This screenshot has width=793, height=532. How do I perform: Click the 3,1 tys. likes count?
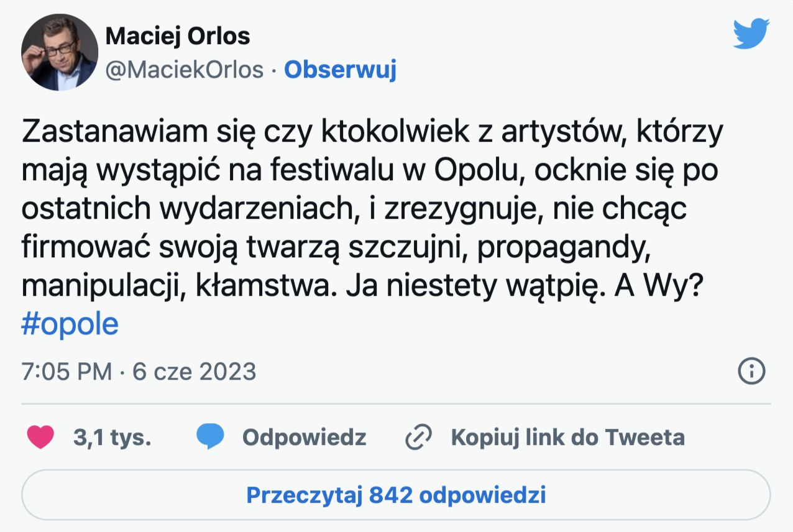112,438
